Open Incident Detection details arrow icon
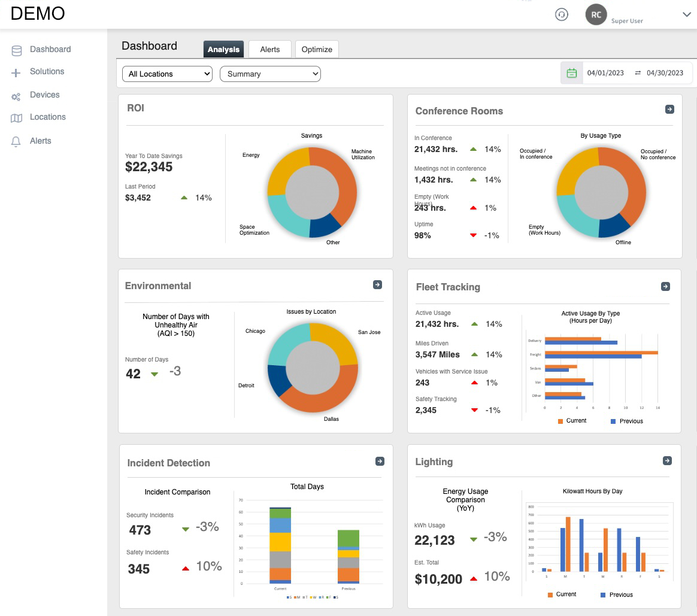Viewport: 697px width, 616px height. click(x=380, y=462)
